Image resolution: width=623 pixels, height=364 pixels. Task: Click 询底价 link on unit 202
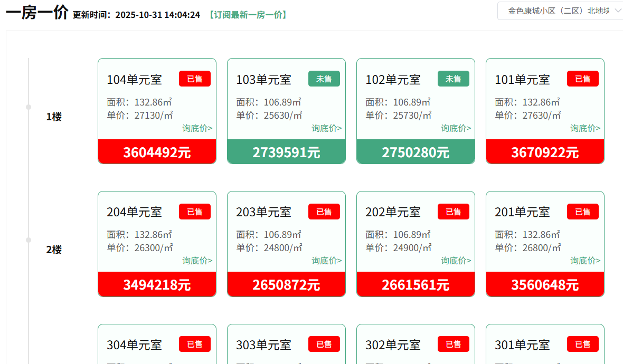[x=456, y=261]
